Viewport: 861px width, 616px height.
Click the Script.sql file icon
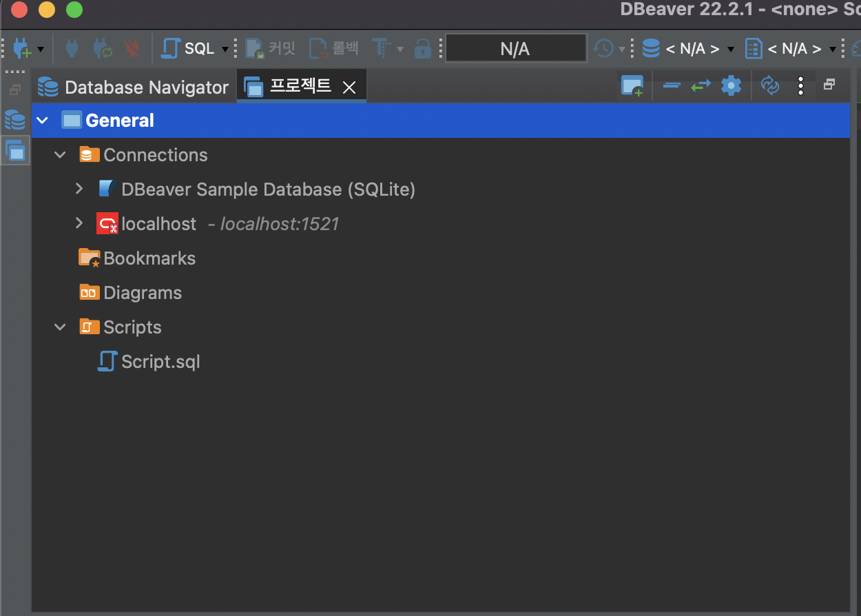(x=107, y=362)
